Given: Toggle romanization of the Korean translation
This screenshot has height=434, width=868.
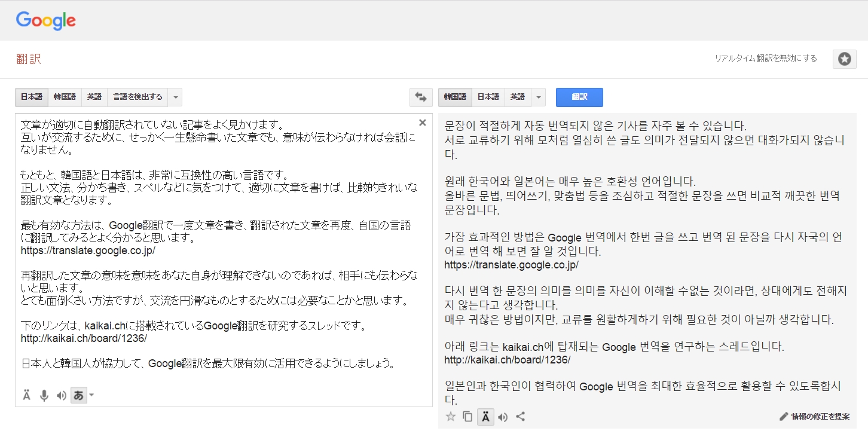Looking at the screenshot, I should [x=485, y=417].
